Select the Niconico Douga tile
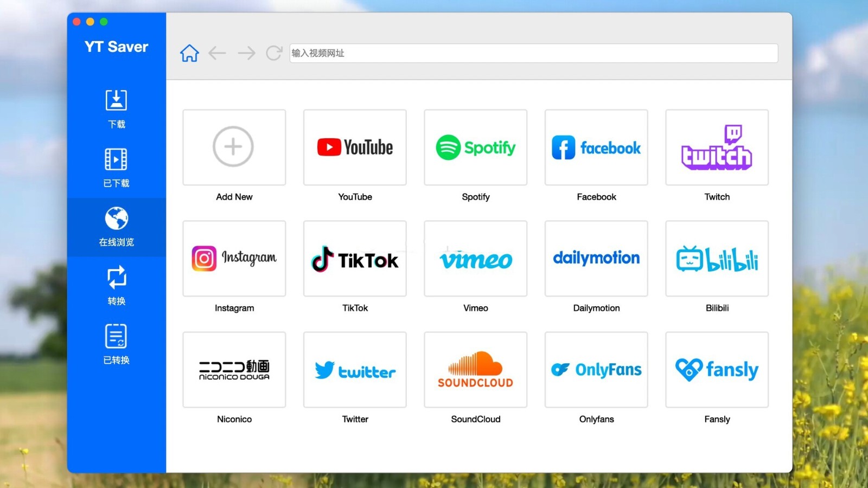The height and width of the screenshot is (488, 868). pyautogui.click(x=234, y=370)
